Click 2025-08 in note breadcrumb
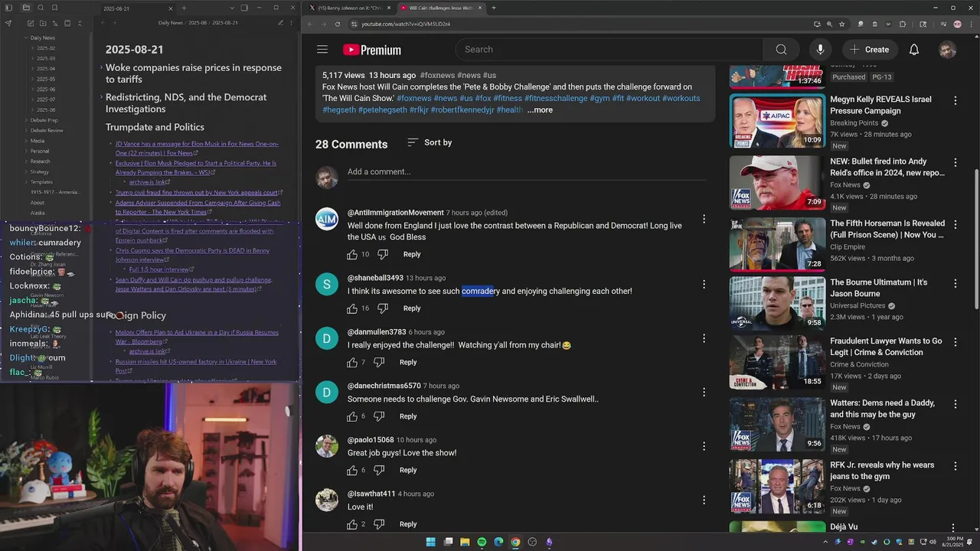The height and width of the screenshot is (551, 980). tap(198, 23)
